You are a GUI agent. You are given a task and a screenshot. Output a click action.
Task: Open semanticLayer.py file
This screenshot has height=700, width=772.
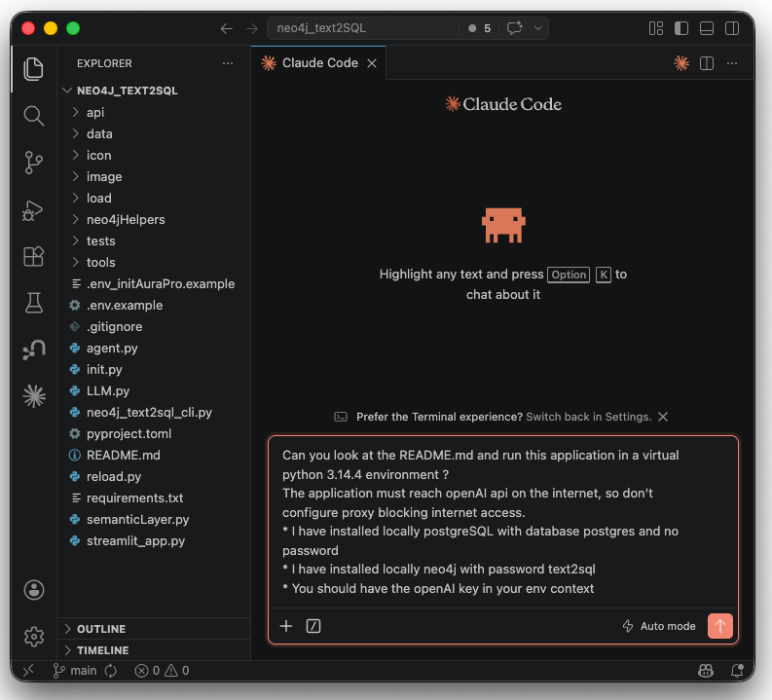(154, 519)
